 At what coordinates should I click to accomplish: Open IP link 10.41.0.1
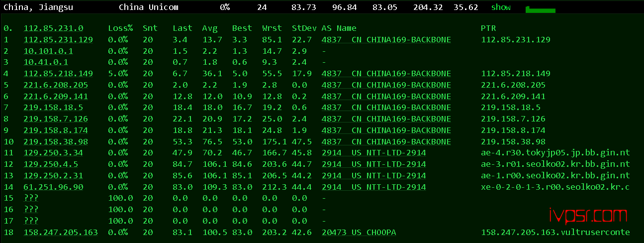[x=46, y=62]
